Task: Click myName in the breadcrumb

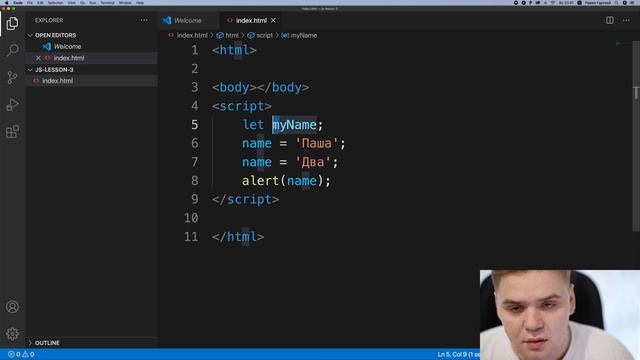Action: (x=304, y=36)
